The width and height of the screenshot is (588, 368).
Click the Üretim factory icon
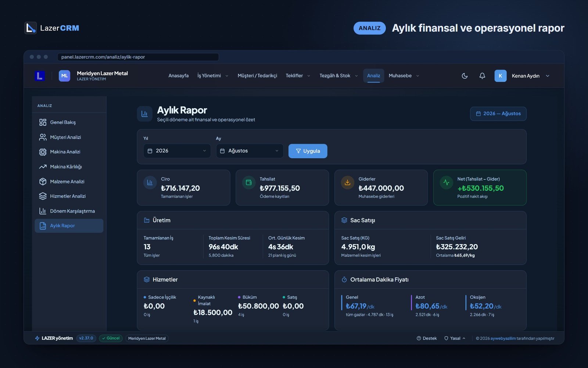tap(147, 220)
